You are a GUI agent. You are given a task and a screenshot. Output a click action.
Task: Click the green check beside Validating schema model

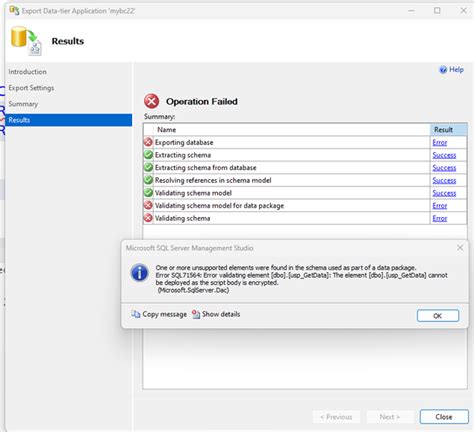pos(148,193)
